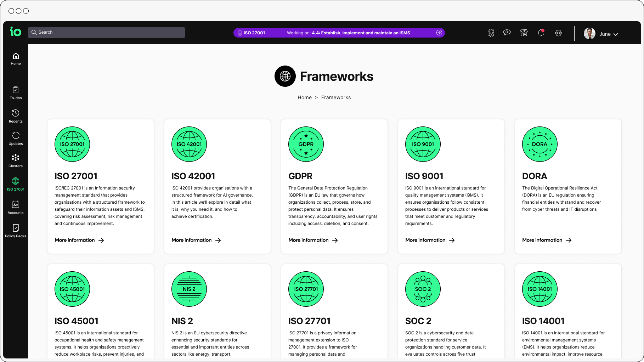Open More information for GDPR
This screenshot has width=644, height=362.
pos(313,240)
